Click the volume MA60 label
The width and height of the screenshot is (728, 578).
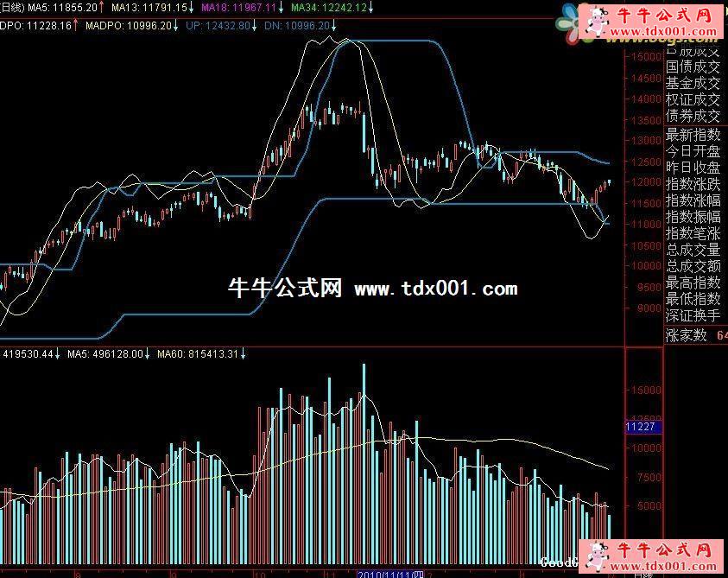198,353
